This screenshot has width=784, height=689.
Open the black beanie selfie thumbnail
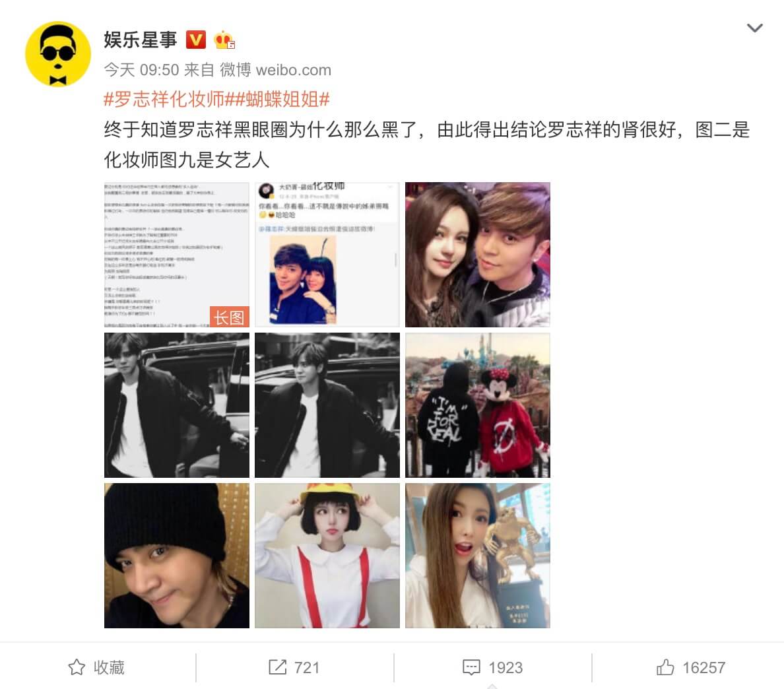point(176,556)
